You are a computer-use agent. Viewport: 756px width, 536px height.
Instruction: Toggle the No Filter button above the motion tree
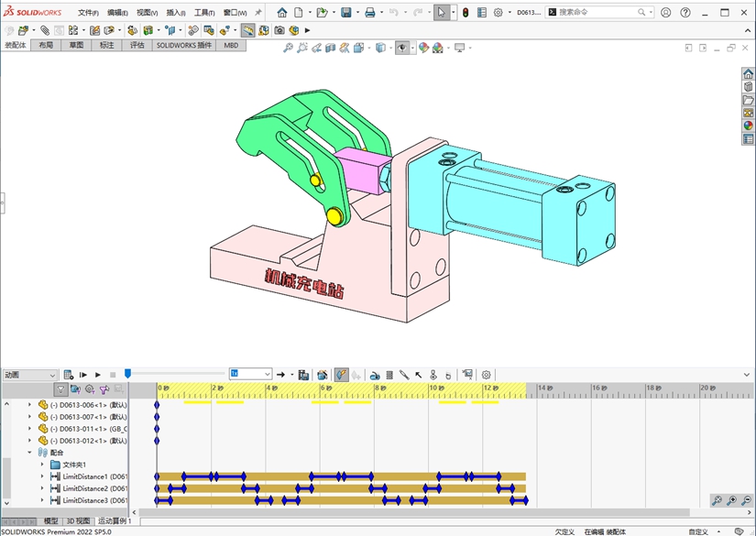pos(60,389)
